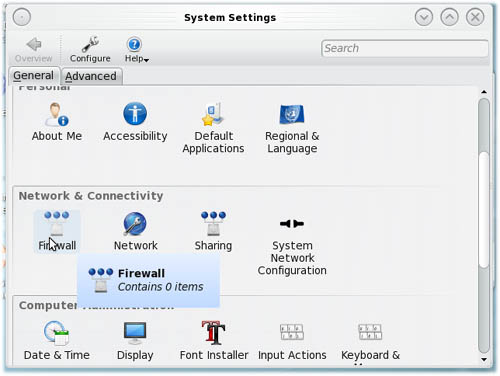Open the Font Installer module
Viewport: 500px width, 376px height.
[x=214, y=341]
